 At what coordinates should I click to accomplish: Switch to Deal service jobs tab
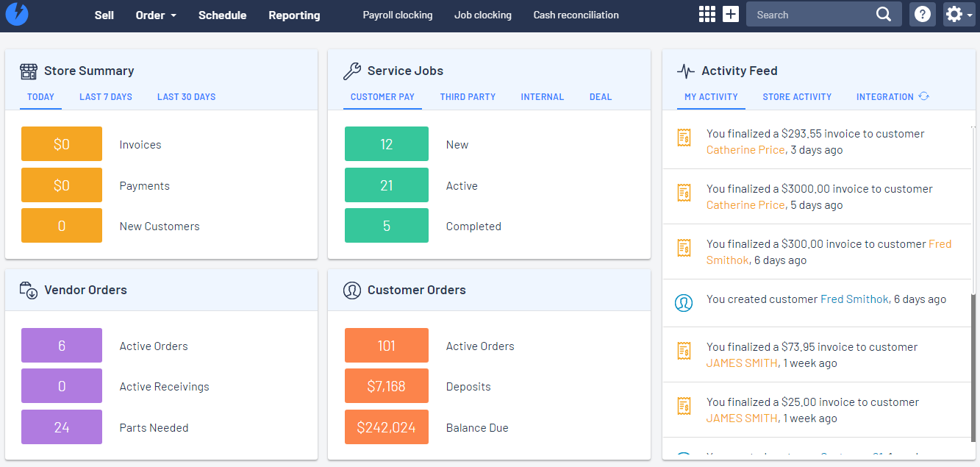601,97
